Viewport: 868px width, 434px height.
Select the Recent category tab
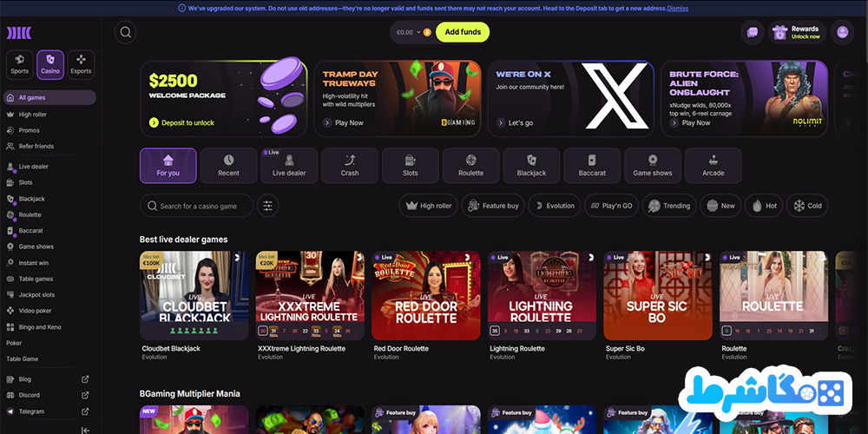[228, 166]
